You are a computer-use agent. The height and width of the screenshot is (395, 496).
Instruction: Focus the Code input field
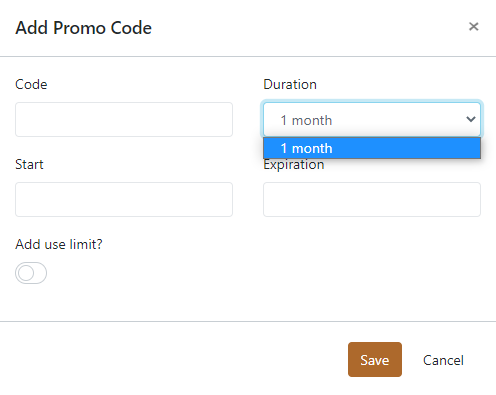(x=124, y=119)
